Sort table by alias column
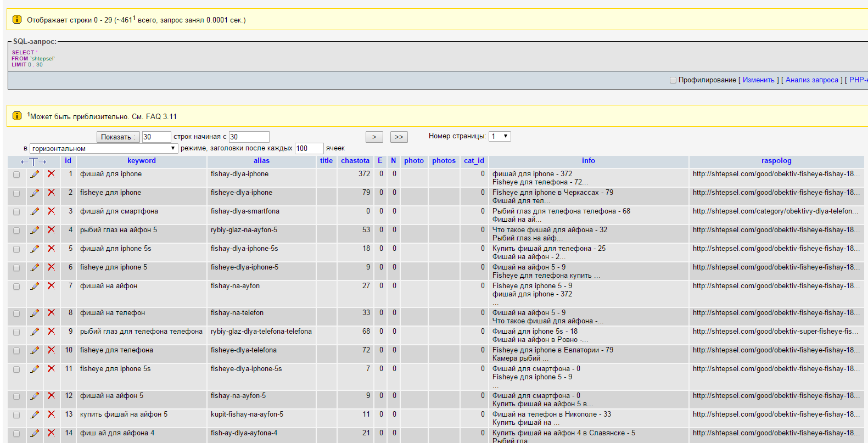Screen dimensions: 868x443 (261, 161)
